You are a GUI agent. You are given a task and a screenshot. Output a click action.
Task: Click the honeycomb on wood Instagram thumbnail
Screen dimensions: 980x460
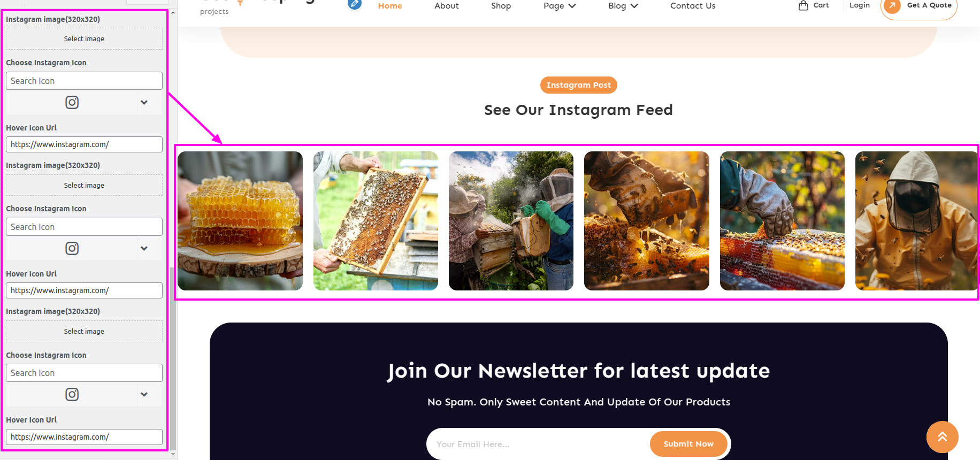[240, 221]
